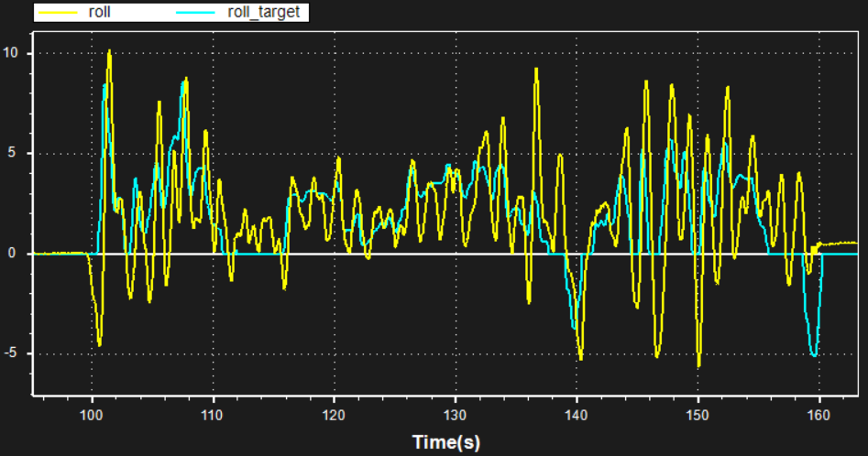Click the roll legend label
Viewport: 868px width, 456px height.
click(99, 12)
